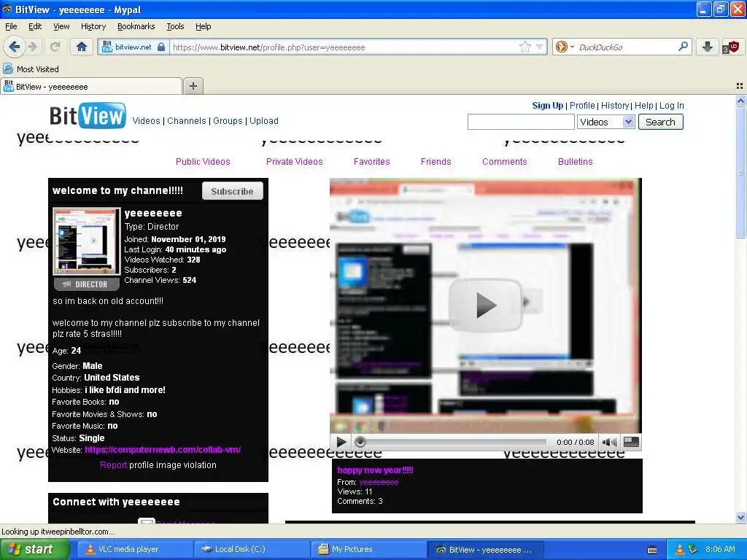Click the padlock site security icon

161,47
